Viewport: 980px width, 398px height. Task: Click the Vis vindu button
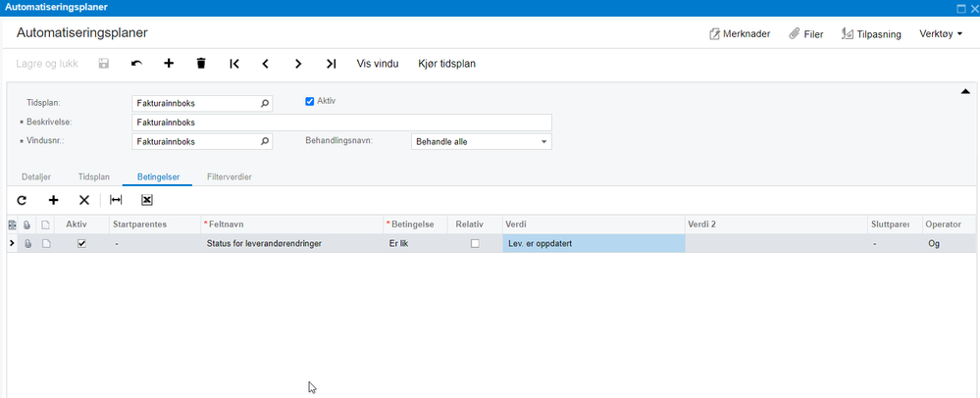(378, 63)
